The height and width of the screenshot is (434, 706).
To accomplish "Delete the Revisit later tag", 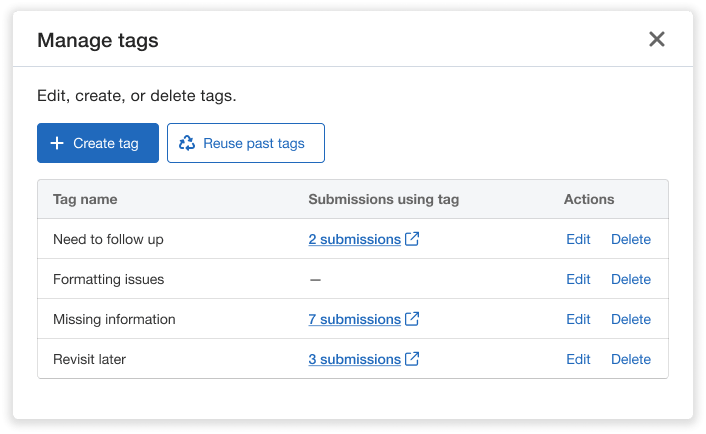I will pyautogui.click(x=630, y=359).
